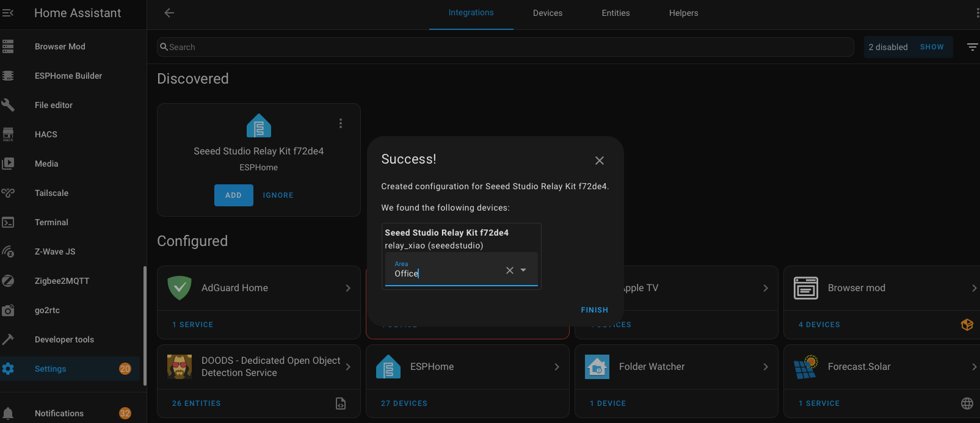Select Settings gear in sidebar
The width and height of the screenshot is (980, 423).
coord(8,369)
